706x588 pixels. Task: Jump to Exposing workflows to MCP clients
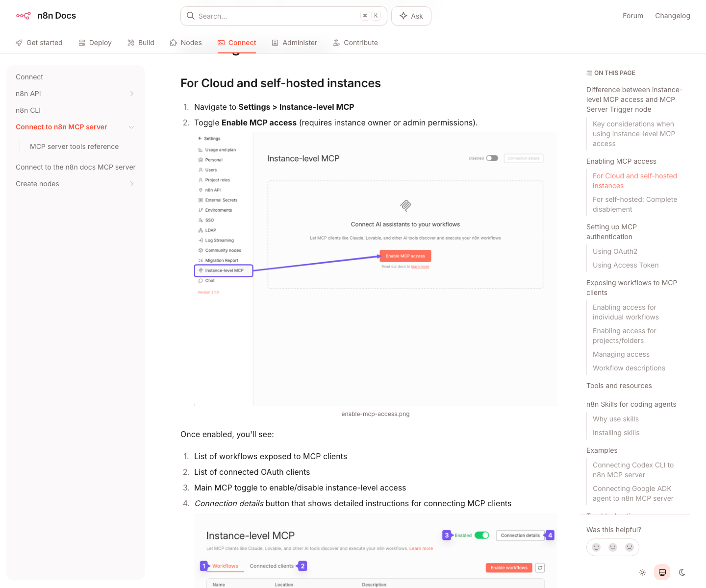(x=631, y=288)
